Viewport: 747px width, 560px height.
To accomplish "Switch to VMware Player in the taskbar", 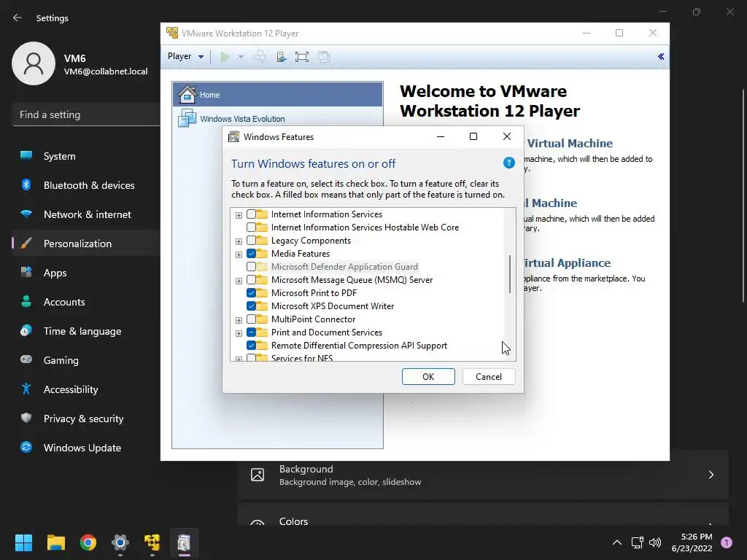I will point(152,542).
